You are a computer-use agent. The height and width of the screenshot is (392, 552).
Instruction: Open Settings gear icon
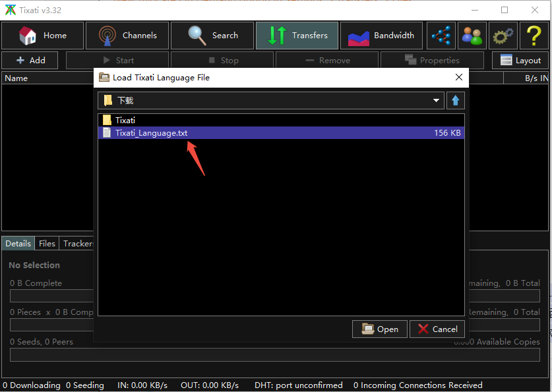pyautogui.click(x=503, y=36)
